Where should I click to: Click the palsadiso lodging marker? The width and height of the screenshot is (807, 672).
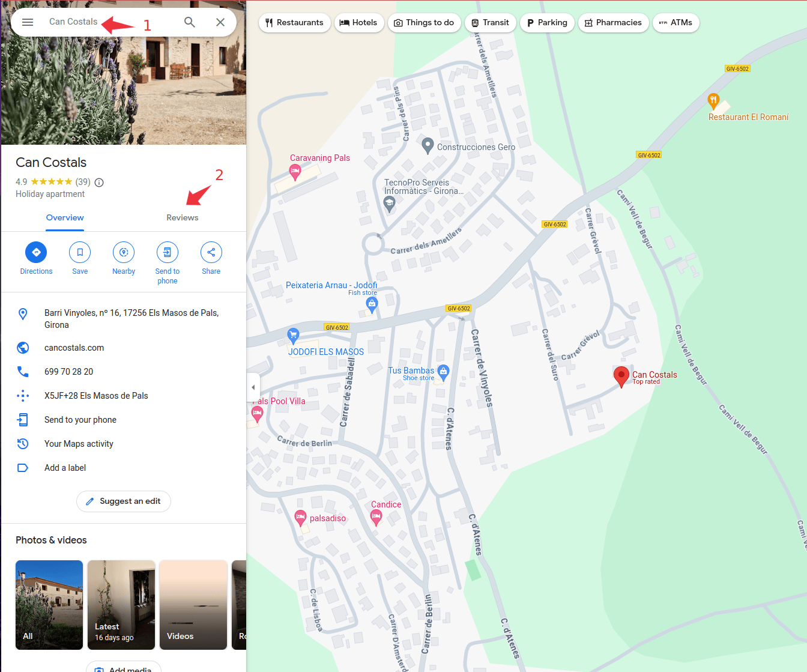[x=300, y=518]
